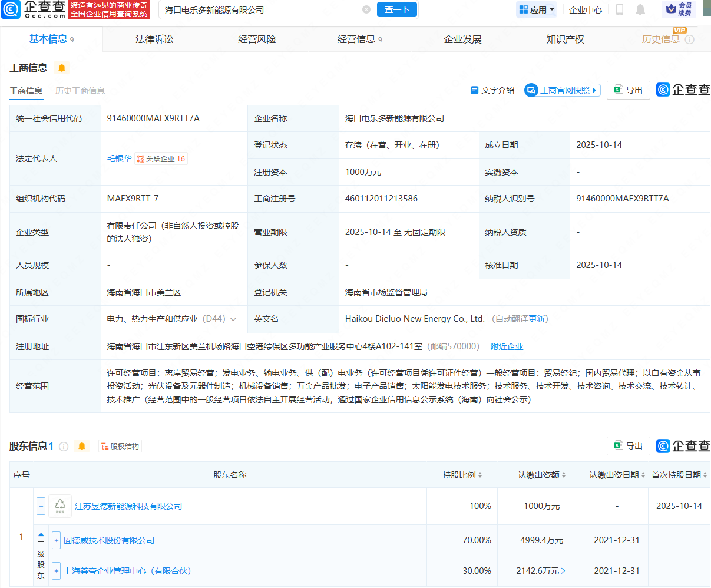The image size is (711, 588).
Task: Open the 附近企业 link
Action: pyautogui.click(x=506, y=346)
